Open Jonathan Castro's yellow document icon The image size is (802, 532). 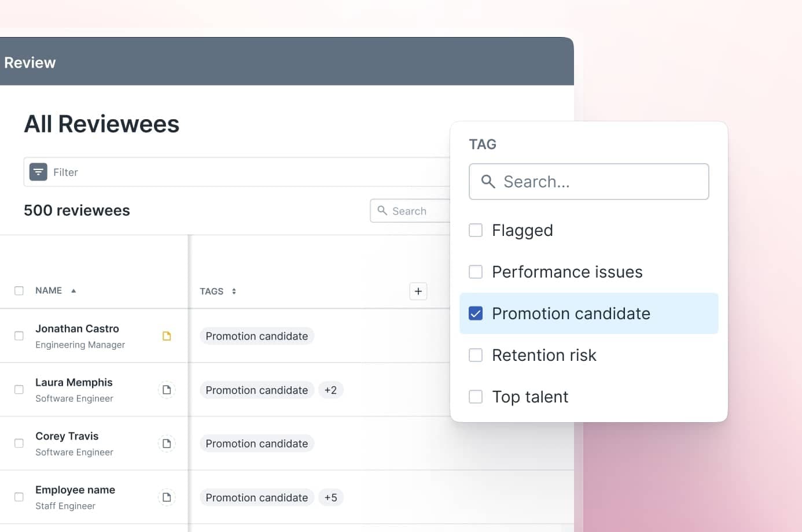pos(167,336)
